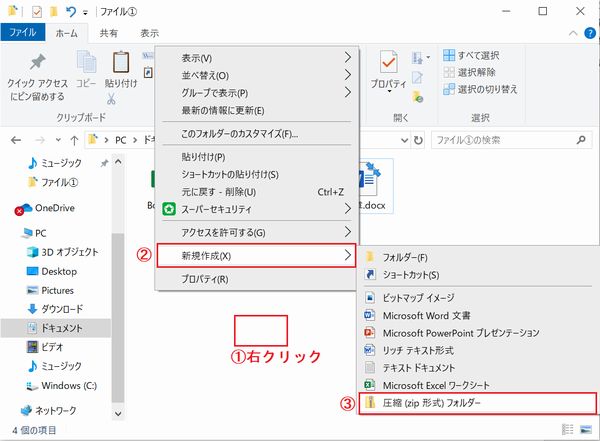This screenshot has width=600, height=441.
Task: Select 元に戻す - 削除(U) entry
Action: click(256, 192)
